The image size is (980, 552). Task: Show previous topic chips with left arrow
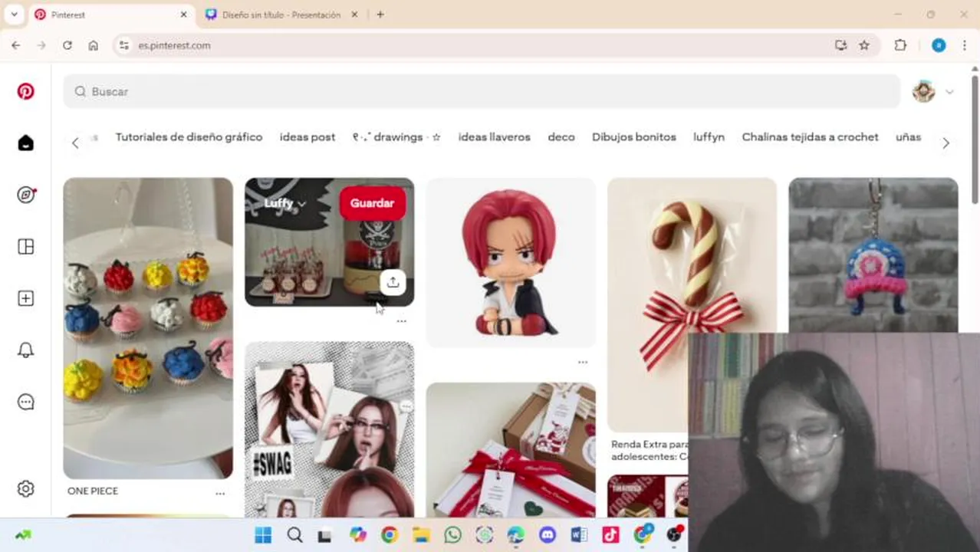[75, 143]
